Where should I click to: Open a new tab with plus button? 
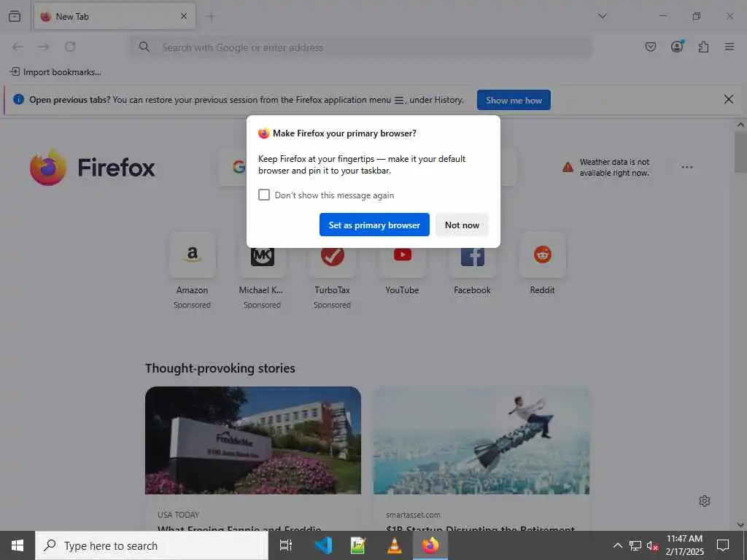(211, 17)
